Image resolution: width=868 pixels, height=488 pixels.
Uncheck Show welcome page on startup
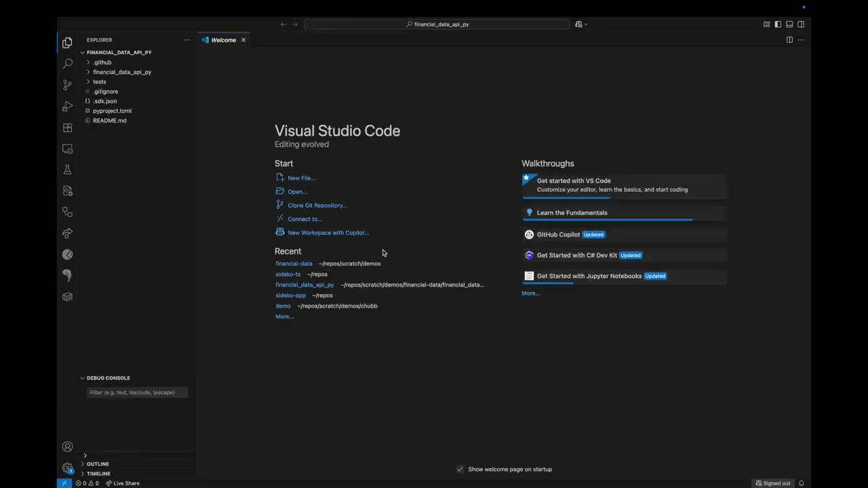pos(460,469)
